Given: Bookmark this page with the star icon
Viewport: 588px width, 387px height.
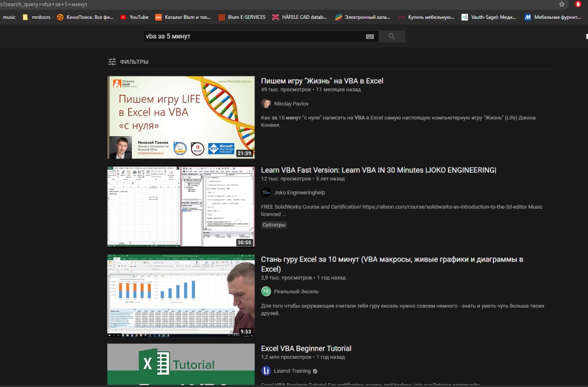Looking at the screenshot, I should (561, 4).
